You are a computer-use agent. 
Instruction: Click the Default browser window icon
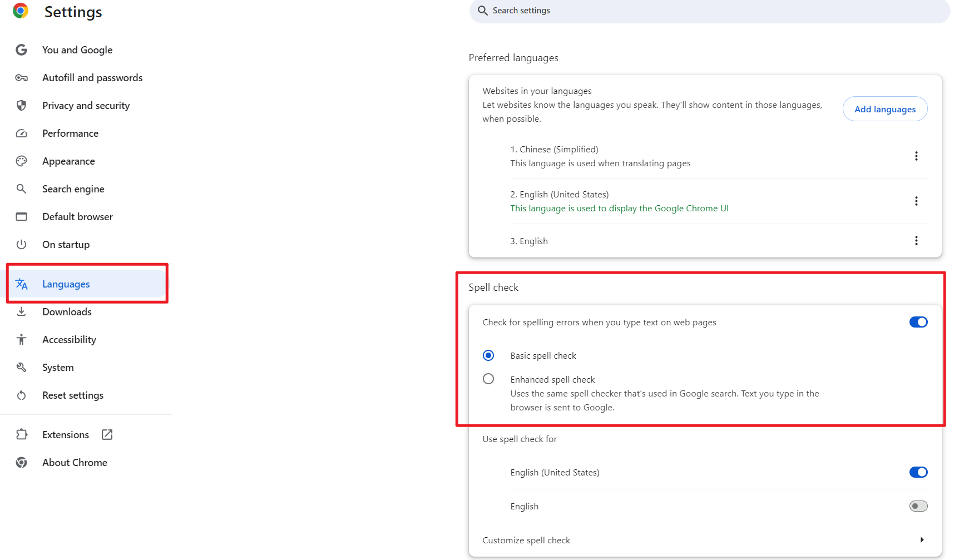pyautogui.click(x=21, y=217)
